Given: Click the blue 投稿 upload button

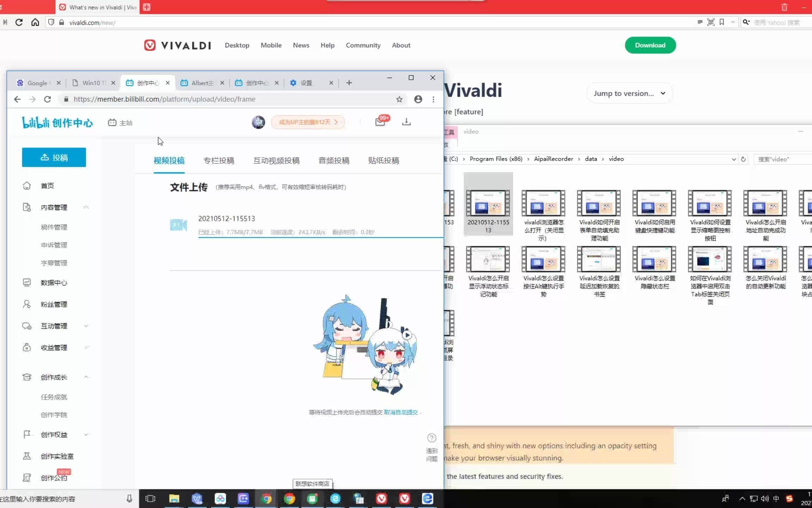Looking at the screenshot, I should point(54,157).
